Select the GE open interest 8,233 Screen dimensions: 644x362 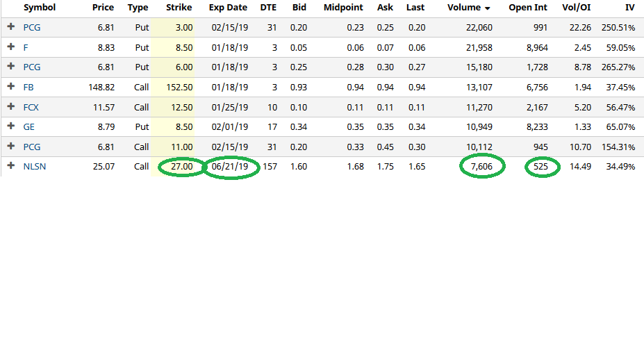click(537, 126)
